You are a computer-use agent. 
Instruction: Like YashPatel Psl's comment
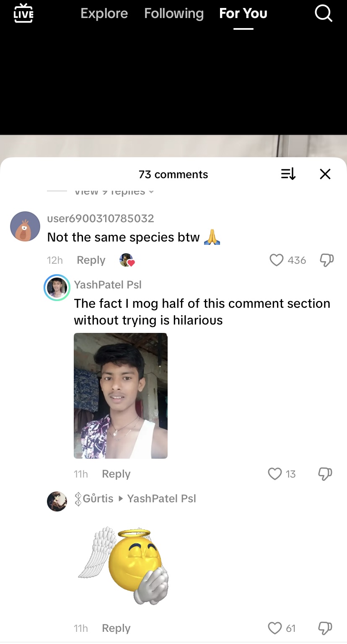tap(275, 474)
